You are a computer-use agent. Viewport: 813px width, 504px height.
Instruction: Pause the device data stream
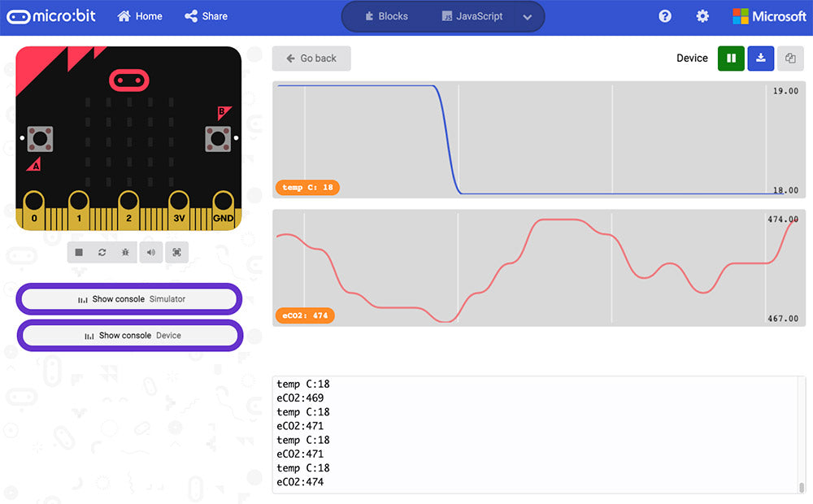[x=731, y=58]
